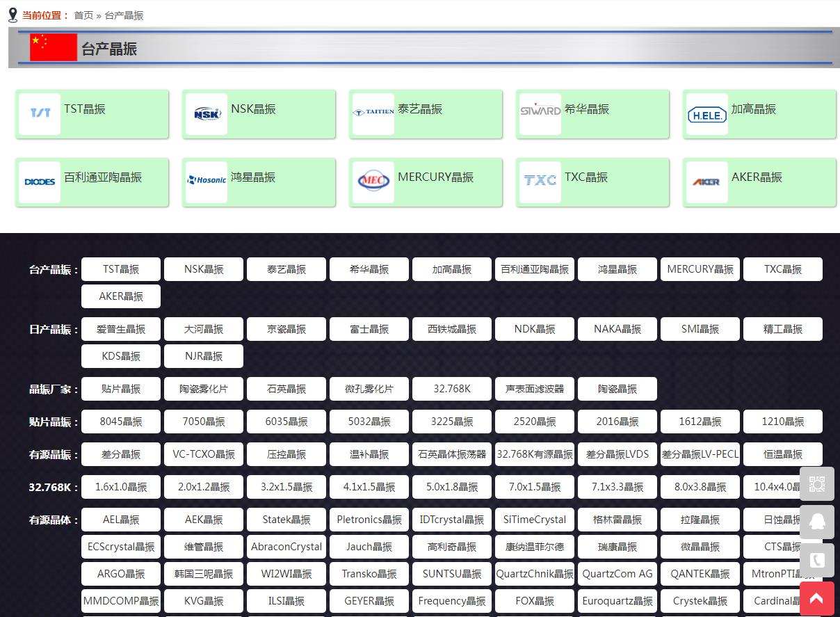
Task: Select the 差分晶振LVDS tag
Action: click(617, 454)
